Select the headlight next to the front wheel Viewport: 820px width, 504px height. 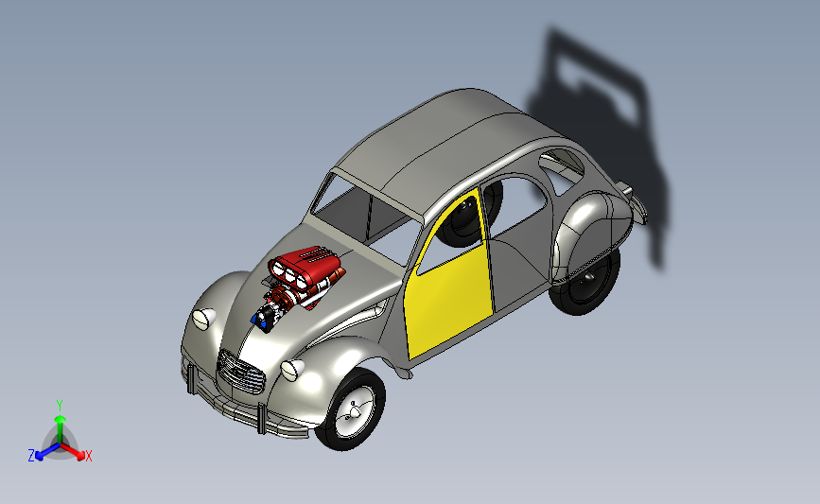pos(293,370)
